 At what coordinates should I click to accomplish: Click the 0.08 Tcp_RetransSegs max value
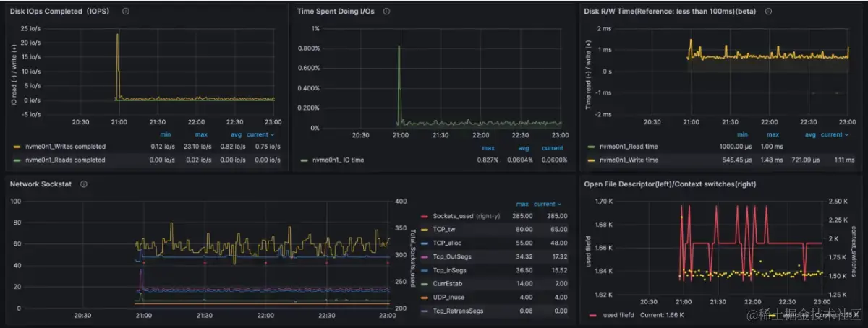point(526,311)
